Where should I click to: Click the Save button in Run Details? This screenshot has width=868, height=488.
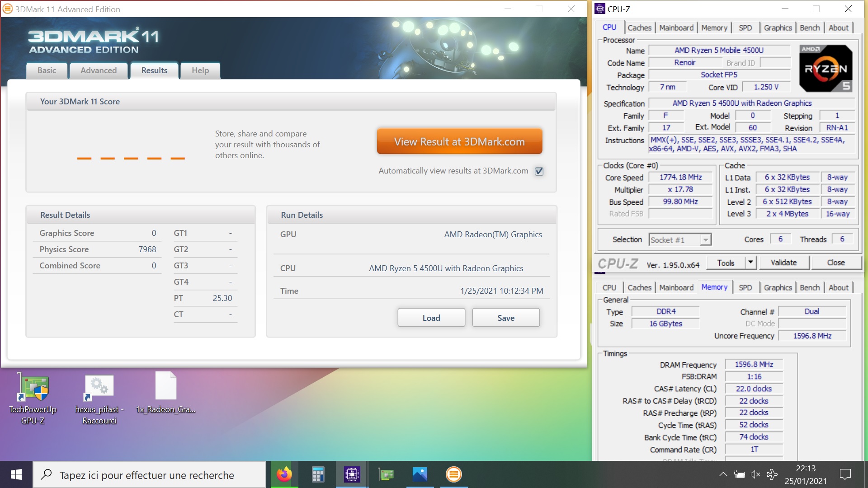(506, 318)
